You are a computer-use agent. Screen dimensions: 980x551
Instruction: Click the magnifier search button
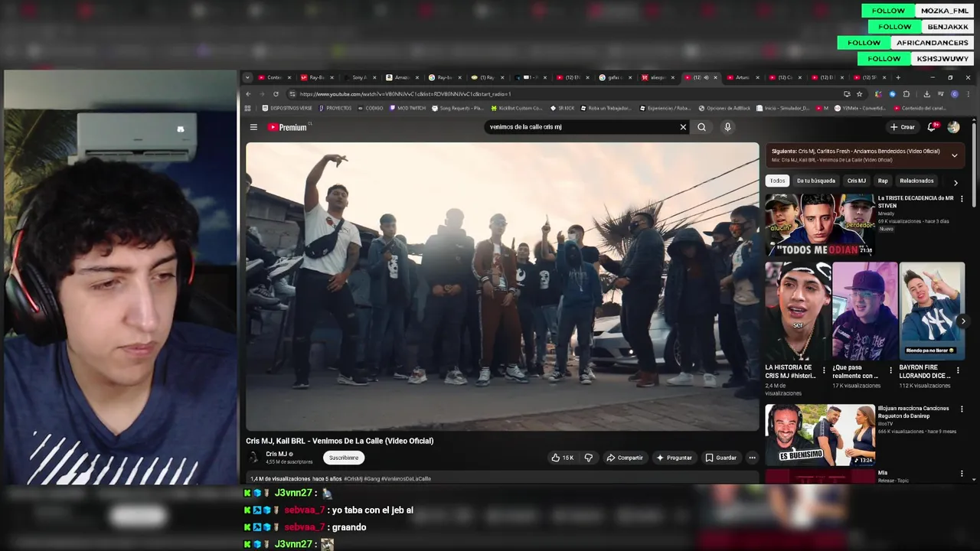coord(701,127)
